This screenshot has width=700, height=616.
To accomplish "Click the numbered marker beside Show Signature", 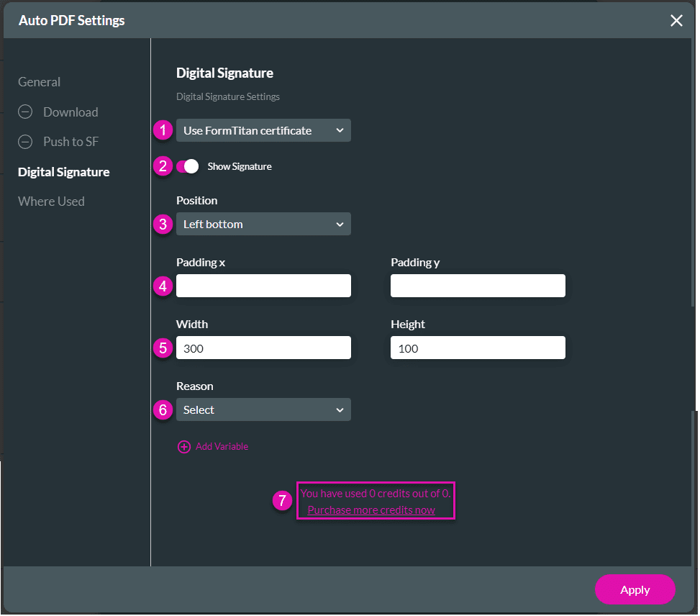I will (163, 166).
